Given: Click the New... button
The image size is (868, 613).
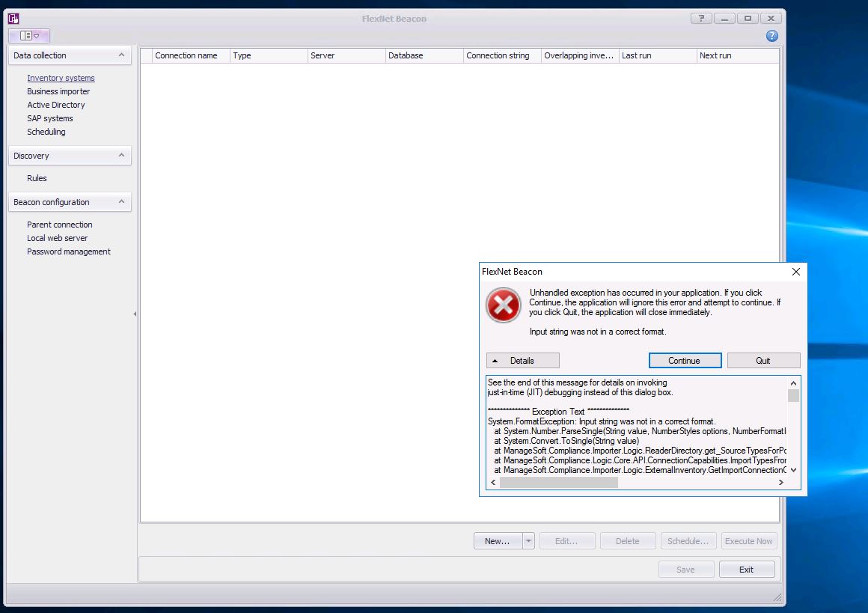Looking at the screenshot, I should pyautogui.click(x=498, y=541).
